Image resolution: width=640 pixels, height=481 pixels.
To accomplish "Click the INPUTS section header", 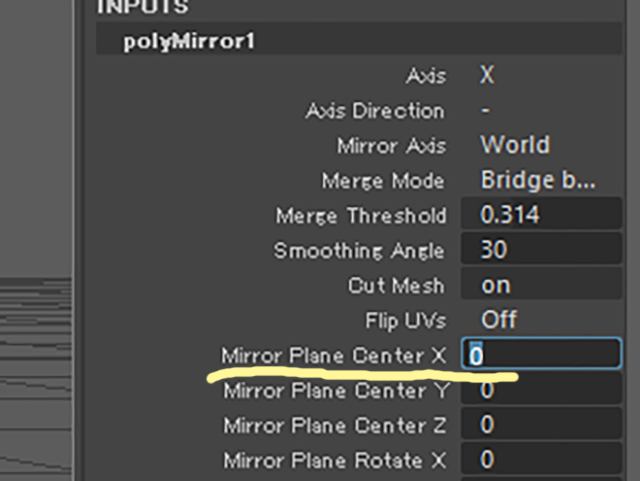I will click(143, 7).
